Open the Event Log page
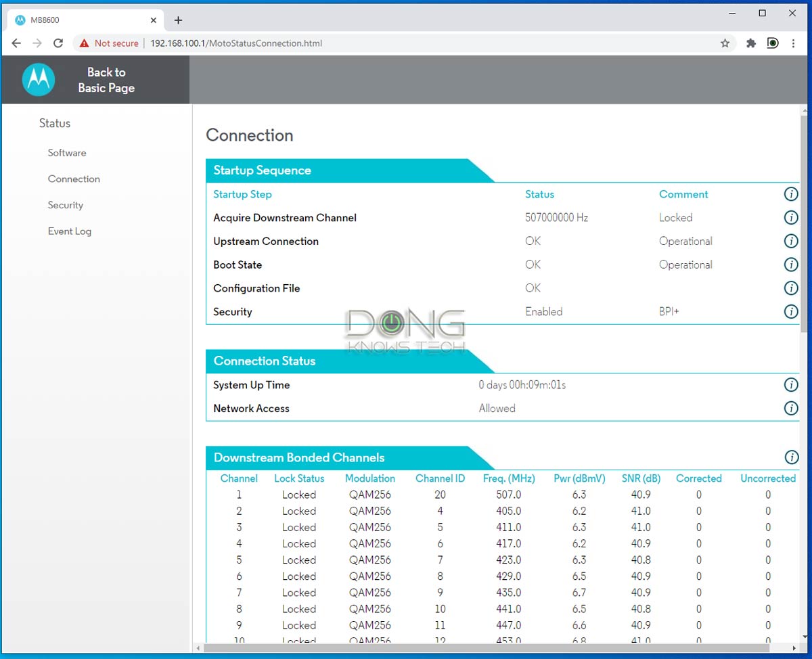 click(x=70, y=231)
